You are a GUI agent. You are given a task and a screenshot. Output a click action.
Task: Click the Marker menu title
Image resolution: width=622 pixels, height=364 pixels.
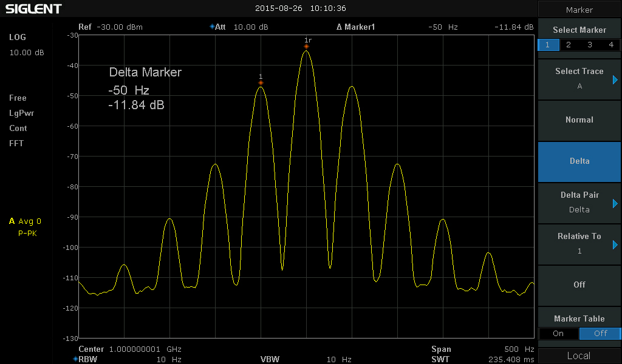coord(579,10)
